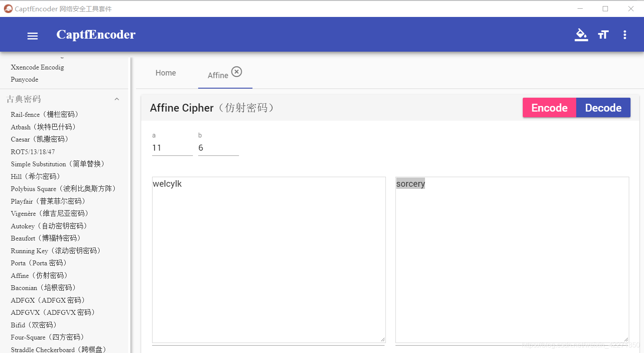Open Hill (希尔密码) cipher
Screen dimensions: 644x353
pyautogui.click(x=35, y=177)
